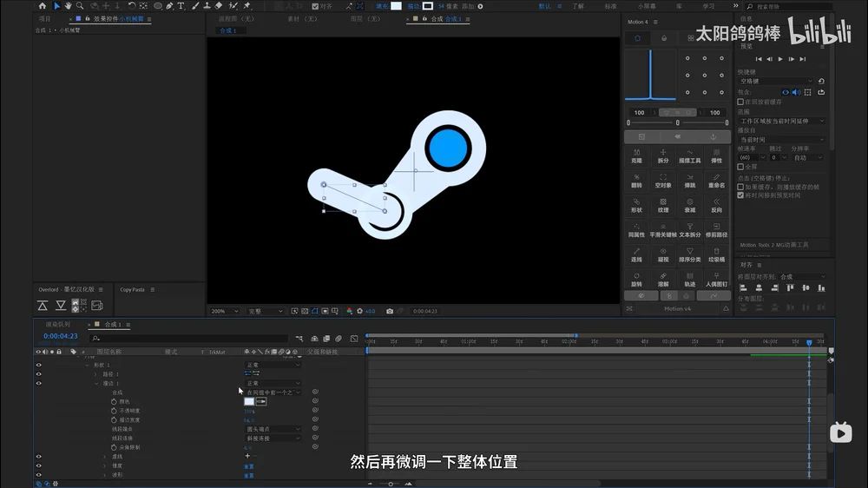Click the Motion 4 弹跳 tool

690,181
